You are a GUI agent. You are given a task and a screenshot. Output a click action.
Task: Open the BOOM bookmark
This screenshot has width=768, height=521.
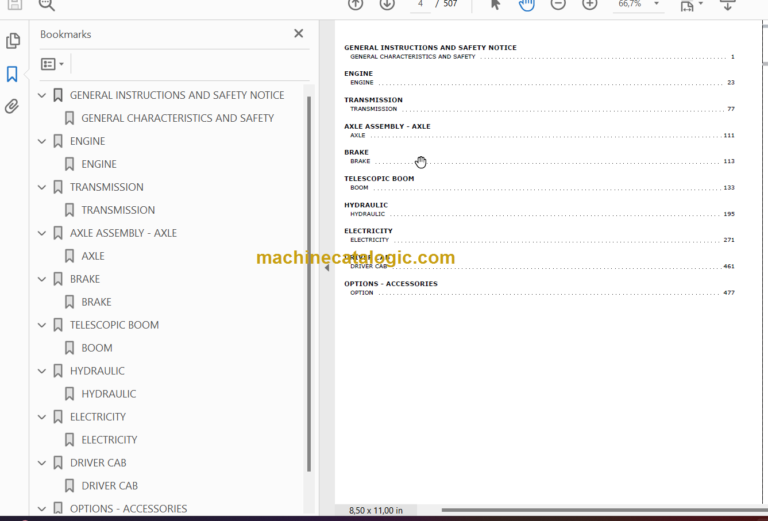click(x=96, y=348)
